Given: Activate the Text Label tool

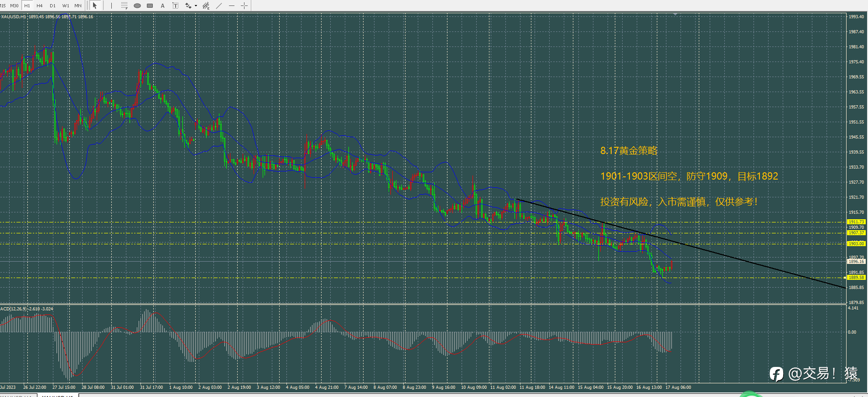Looking at the screenshot, I should [175, 5].
